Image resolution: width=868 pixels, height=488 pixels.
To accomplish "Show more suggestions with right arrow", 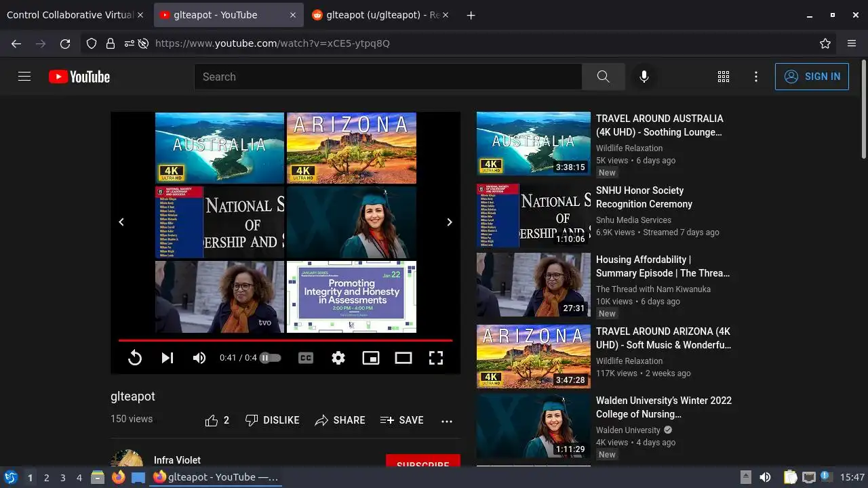I will pos(449,222).
